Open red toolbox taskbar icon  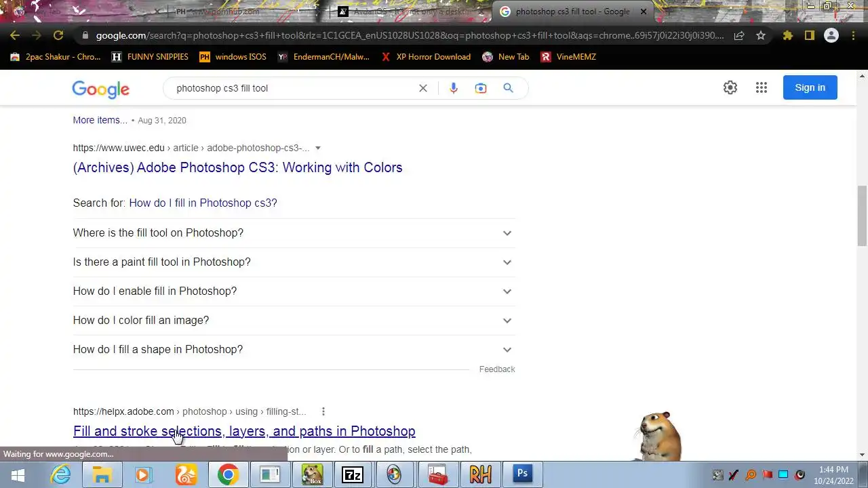[437, 475]
